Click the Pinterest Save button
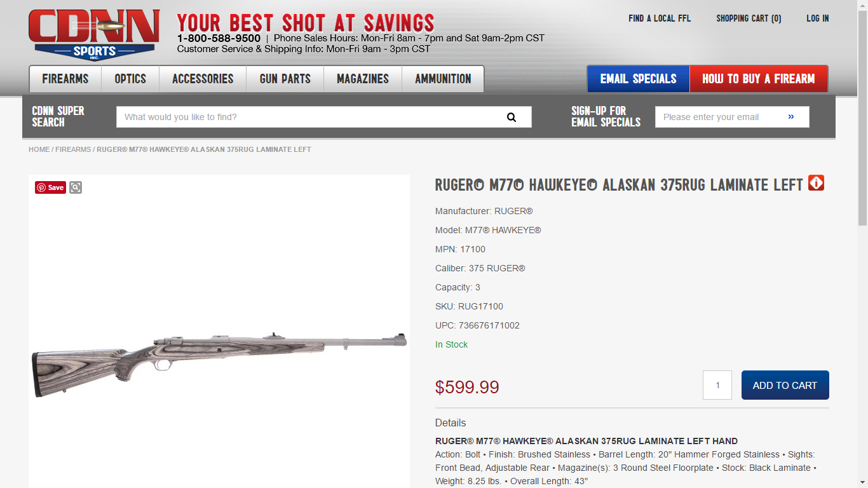 [51, 187]
